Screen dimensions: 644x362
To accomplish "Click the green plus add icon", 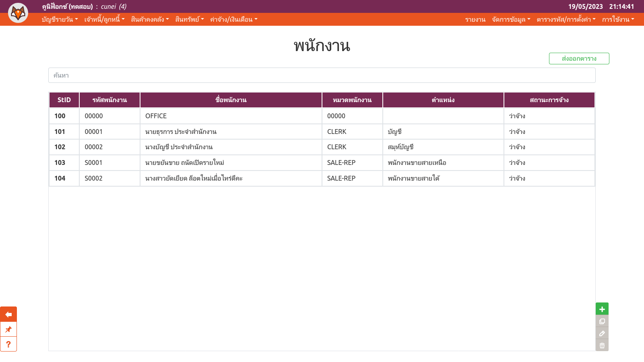I will pyautogui.click(x=602, y=309).
